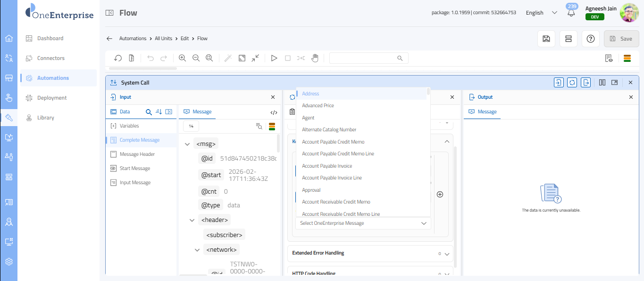Click the zoom out magnifier icon

(196, 58)
